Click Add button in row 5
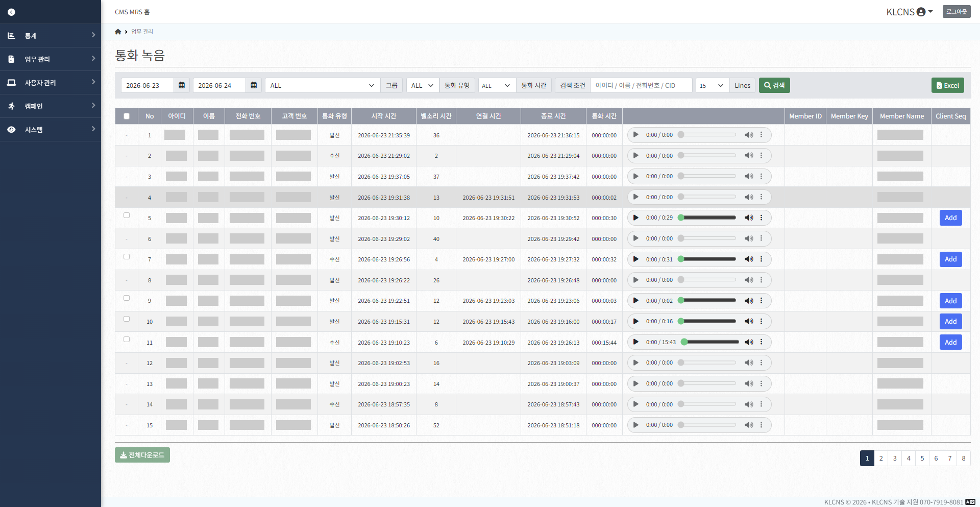 coord(950,218)
